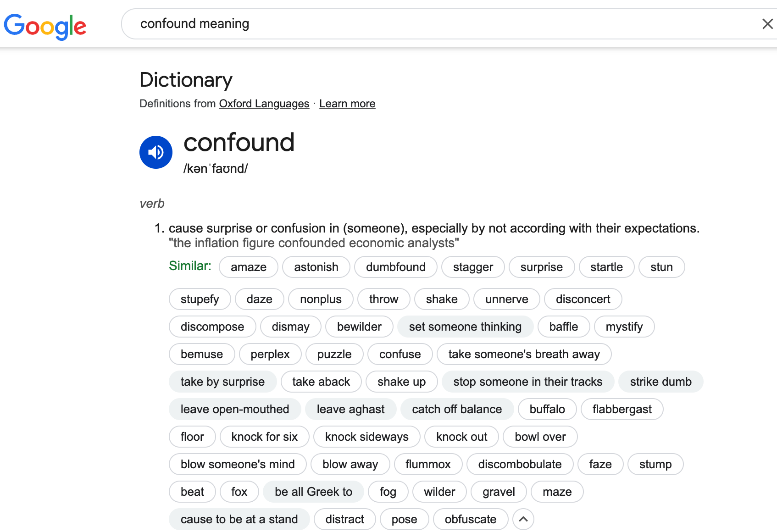
Task: Click the 'gravel' synonym chip
Action: tap(499, 492)
